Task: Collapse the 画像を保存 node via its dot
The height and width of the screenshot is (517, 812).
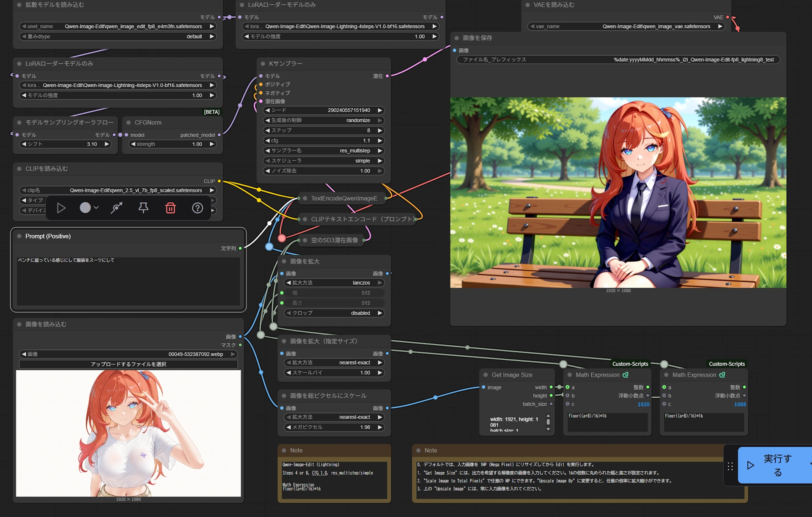Action: (457, 38)
